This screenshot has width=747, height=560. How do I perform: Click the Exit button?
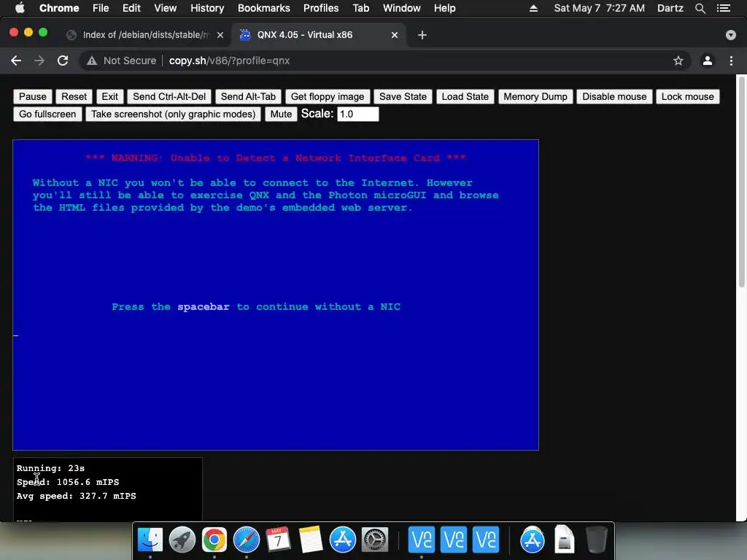pos(109,97)
